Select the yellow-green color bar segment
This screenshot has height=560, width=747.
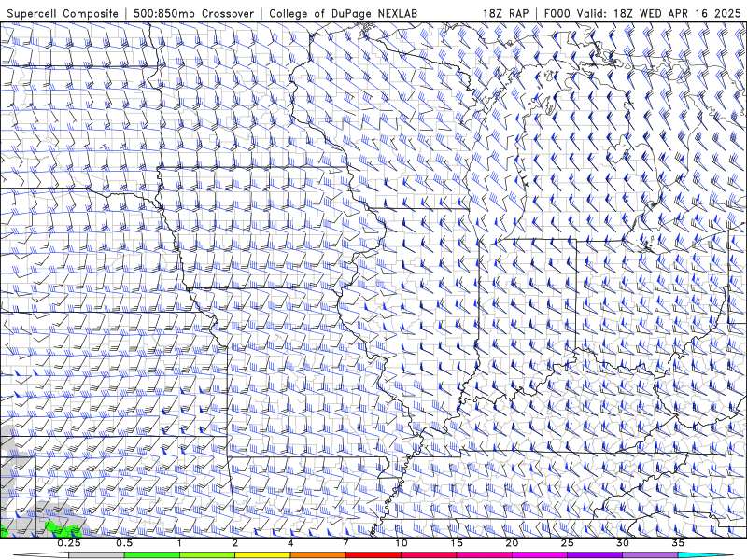207,555
